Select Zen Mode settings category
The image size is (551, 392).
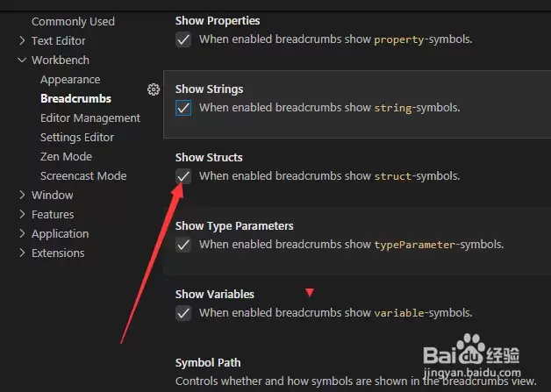tap(66, 157)
